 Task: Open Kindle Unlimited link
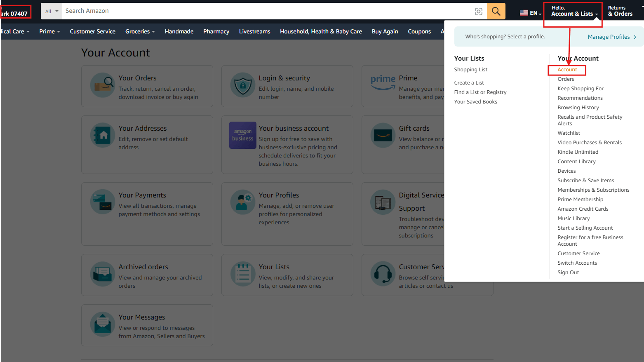pos(578,152)
